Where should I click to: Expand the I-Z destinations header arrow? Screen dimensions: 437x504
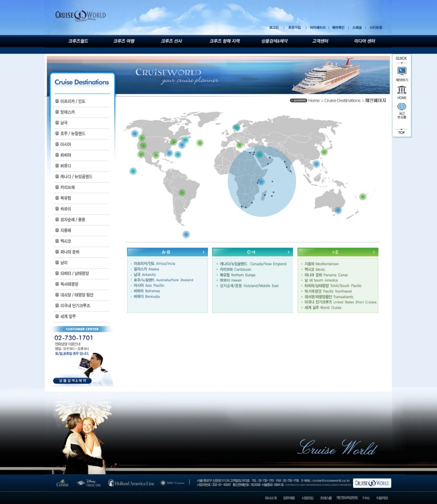pos(374,252)
